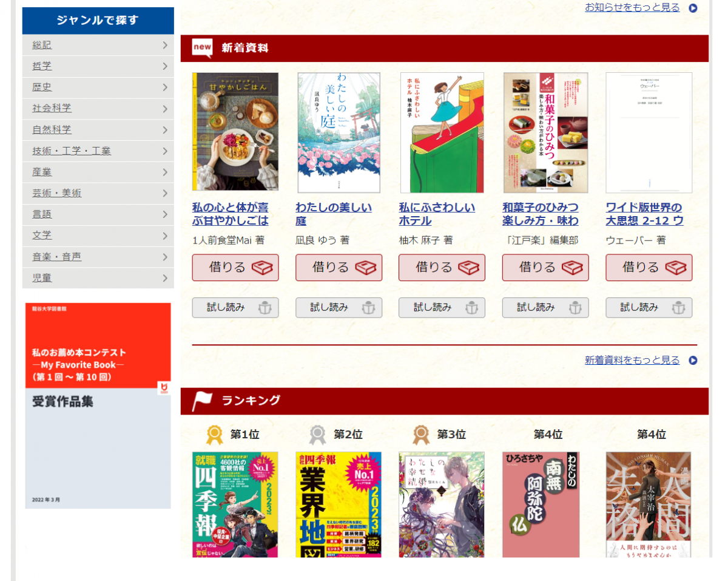
Task: Follow the 新着資料をもっと見る link
Action: point(632,361)
